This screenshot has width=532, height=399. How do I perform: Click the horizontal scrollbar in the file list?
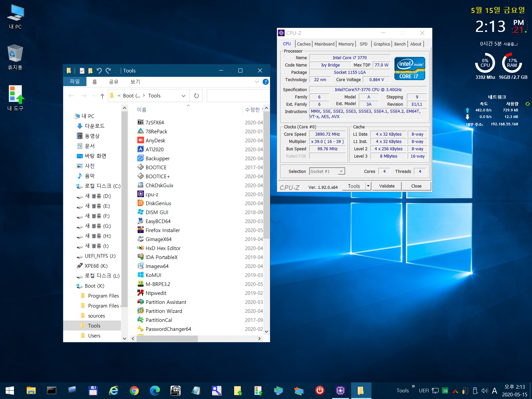[167, 338]
